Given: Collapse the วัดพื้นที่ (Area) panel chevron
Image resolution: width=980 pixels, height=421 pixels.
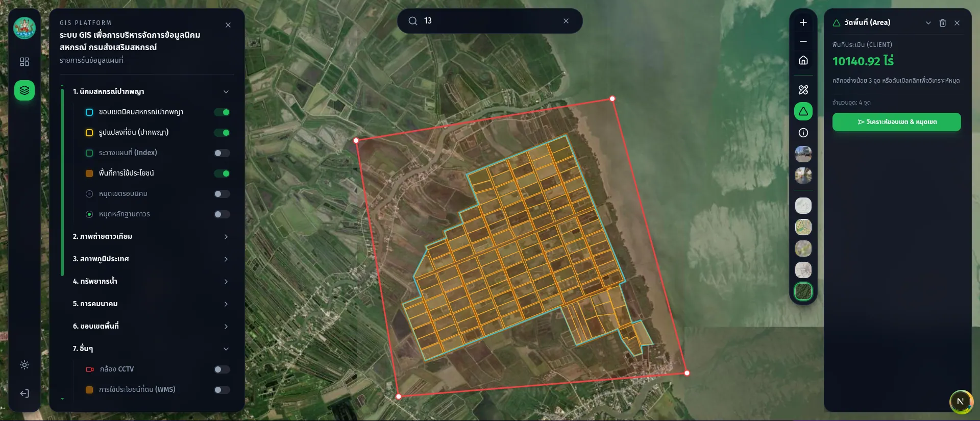Looking at the screenshot, I should point(928,23).
